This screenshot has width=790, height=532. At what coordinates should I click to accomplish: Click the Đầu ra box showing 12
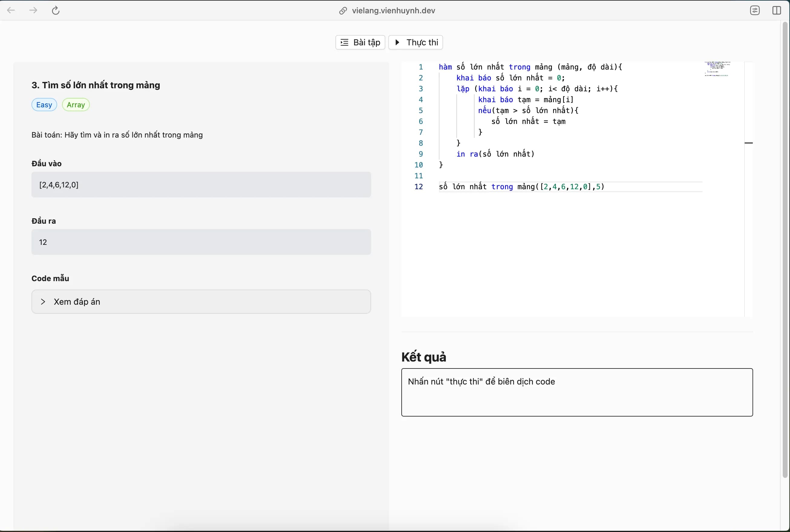click(201, 242)
